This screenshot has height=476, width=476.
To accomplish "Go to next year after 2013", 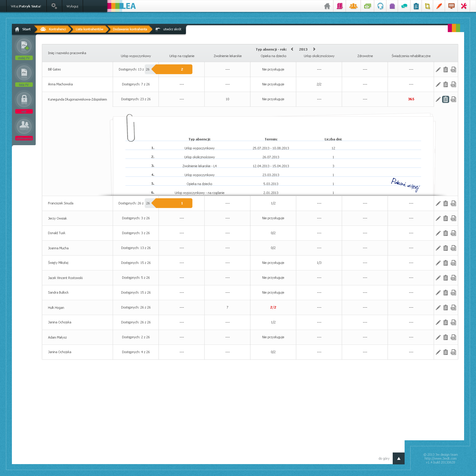I will coord(314,49).
